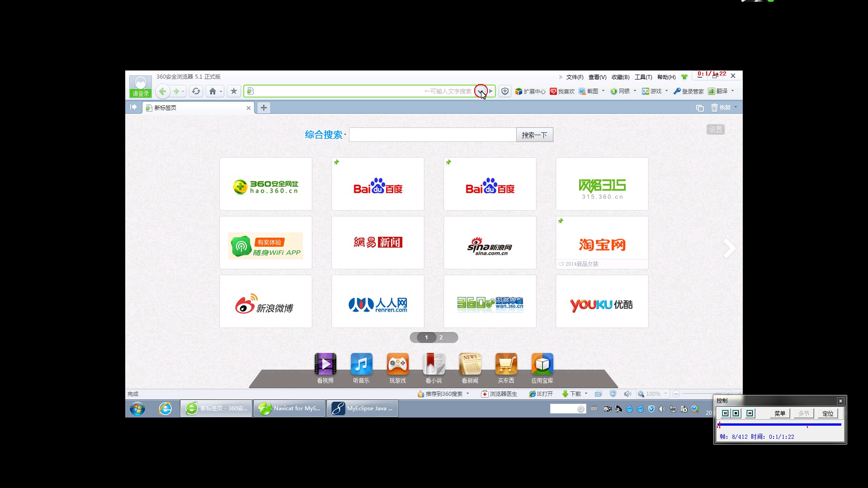Click the status bar shield icon
The height and width of the screenshot is (488, 868).
coord(613,394)
